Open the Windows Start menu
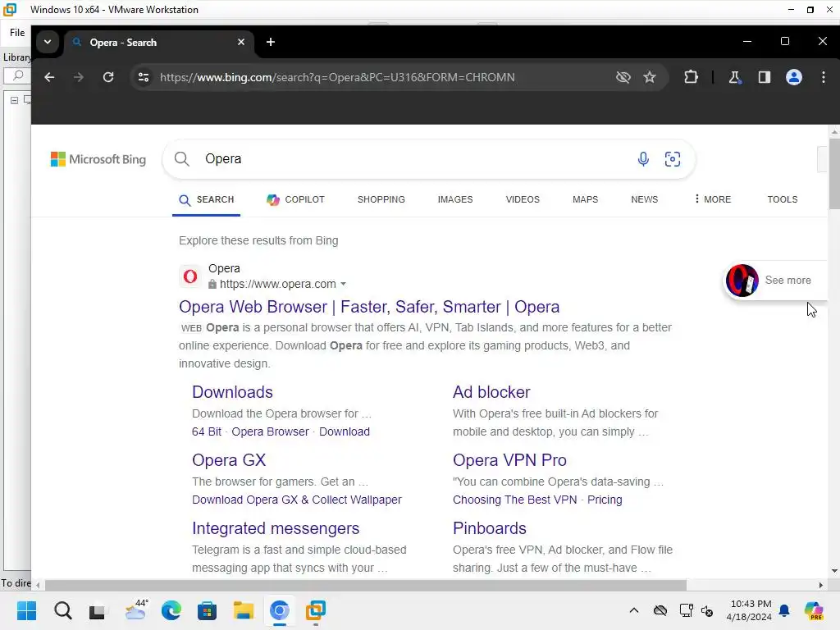840x630 pixels. [26, 610]
